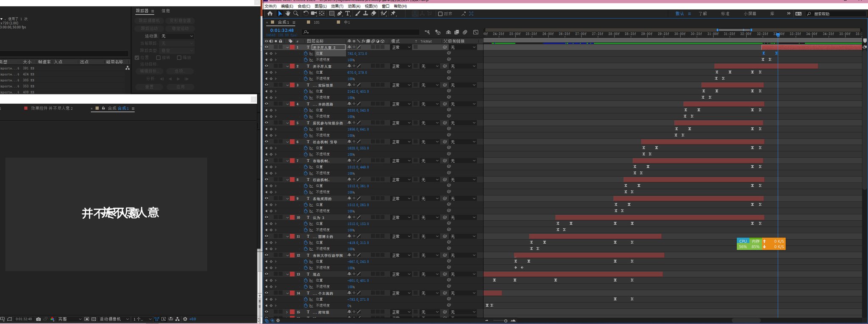Open the 运动源 dropdown in tracker panel
This screenshot has height=324, width=868.
pos(177,36)
